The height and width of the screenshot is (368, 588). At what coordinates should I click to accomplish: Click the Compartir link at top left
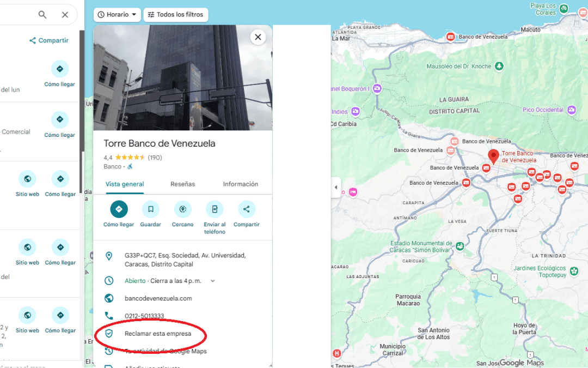49,40
